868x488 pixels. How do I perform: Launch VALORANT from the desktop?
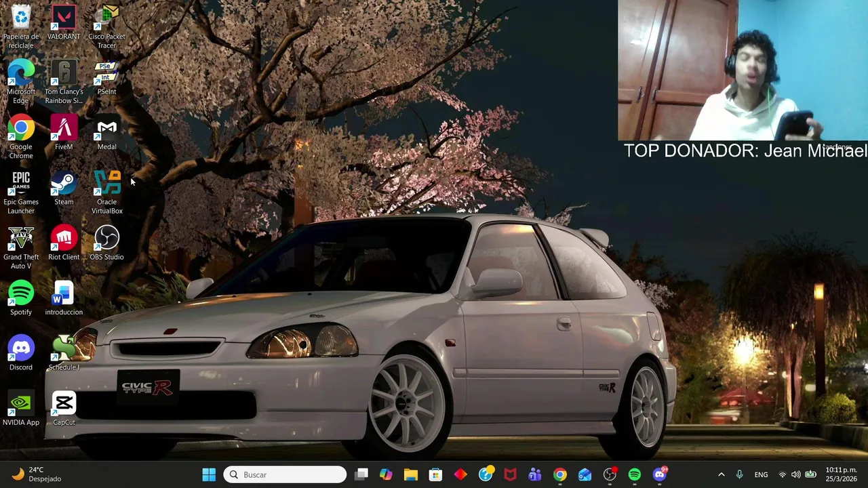pyautogui.click(x=64, y=23)
